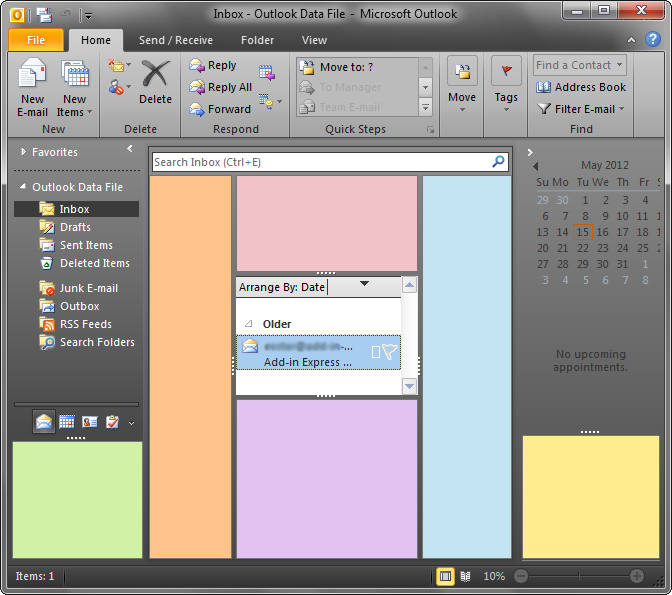Open the Quick Steps dialog launcher

430,129
